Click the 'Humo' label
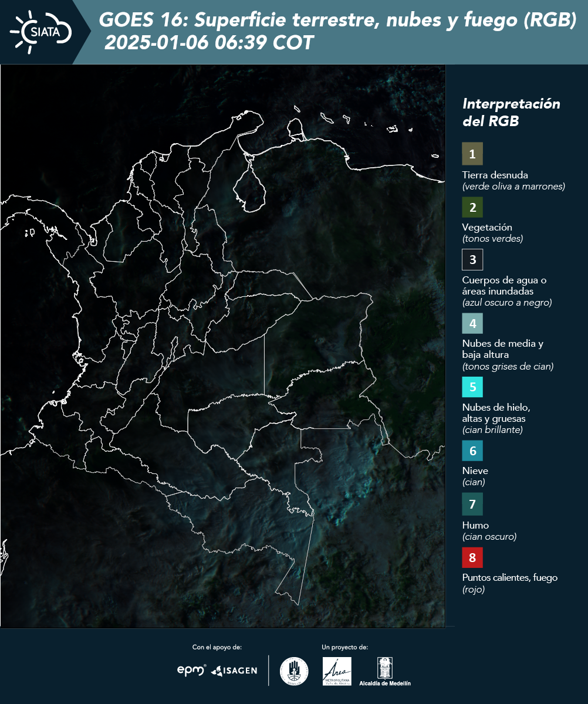Viewport: 588px width, 704px height. 475,525
